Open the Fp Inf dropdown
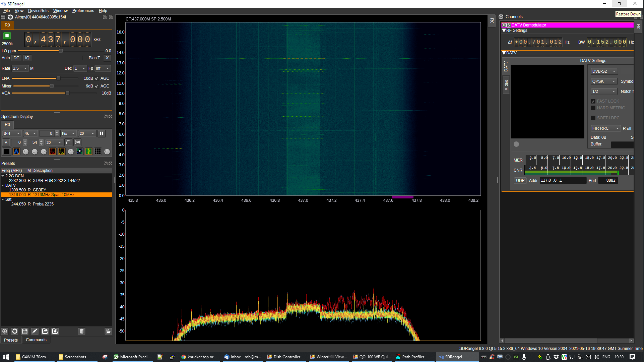644x362 pixels. click(103, 68)
